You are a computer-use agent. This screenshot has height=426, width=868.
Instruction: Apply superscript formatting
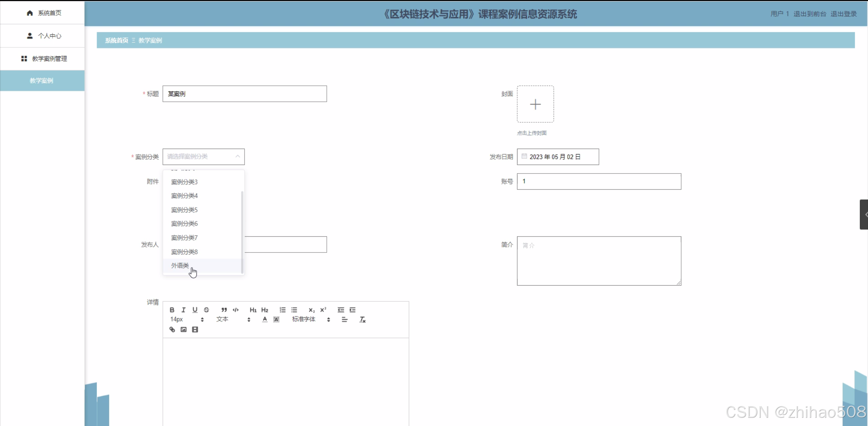pos(323,310)
